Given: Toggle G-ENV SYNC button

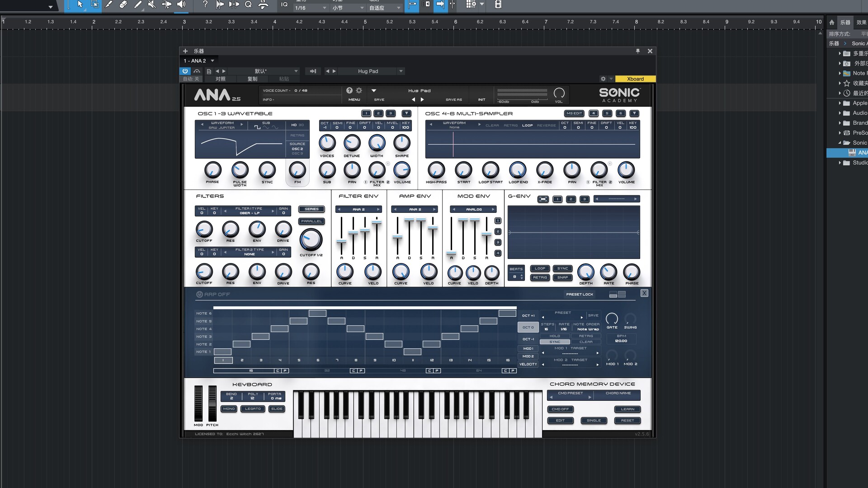Looking at the screenshot, I should pos(562,268).
